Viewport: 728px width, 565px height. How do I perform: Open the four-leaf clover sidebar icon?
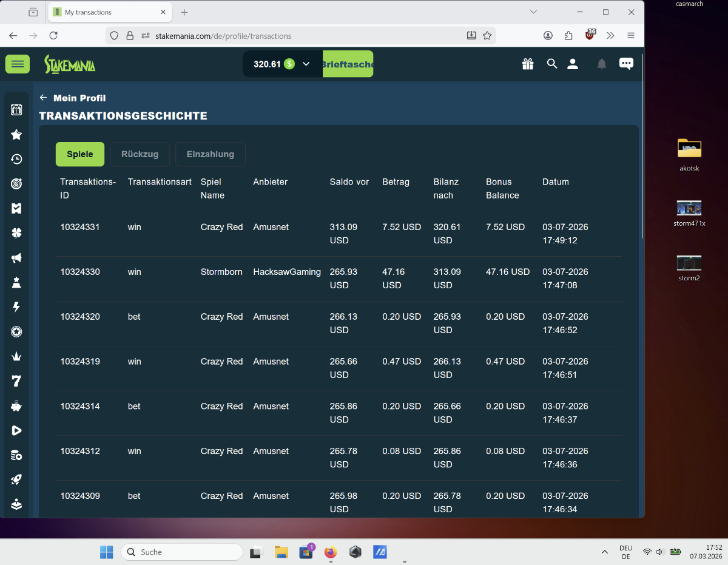(16, 233)
